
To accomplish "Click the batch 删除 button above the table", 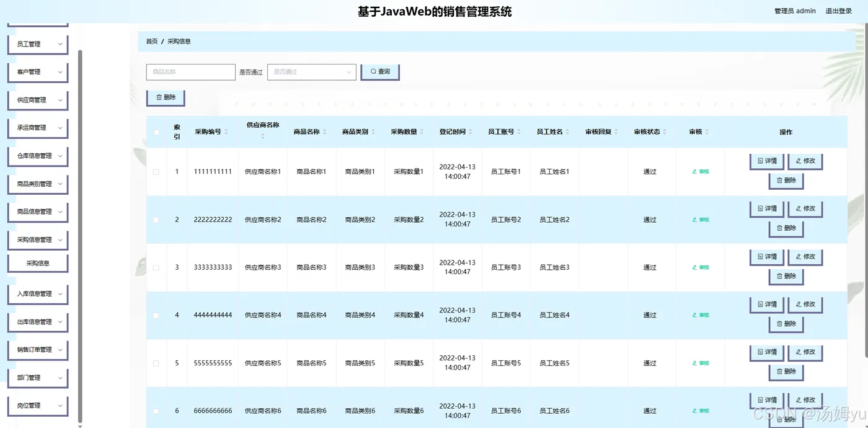I will (166, 97).
